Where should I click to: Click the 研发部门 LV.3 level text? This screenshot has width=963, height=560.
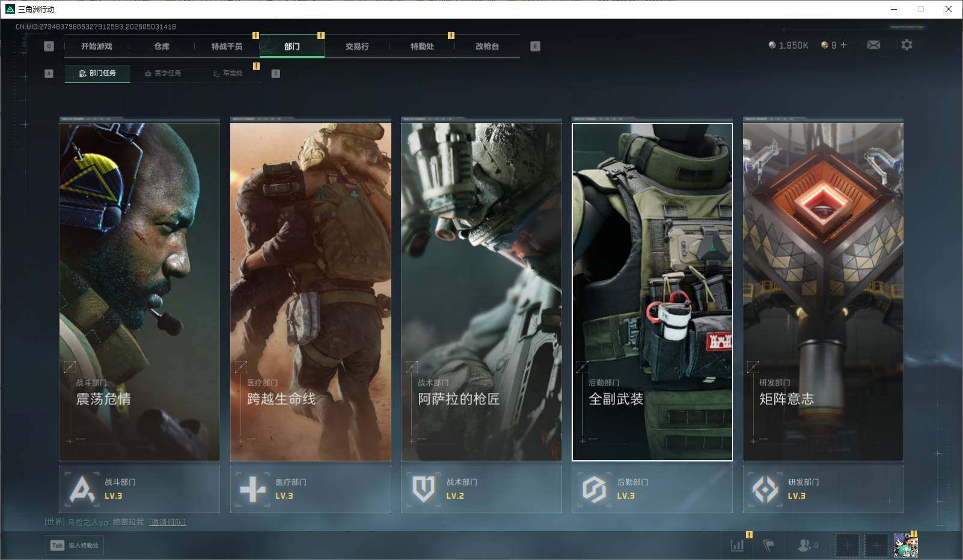click(796, 496)
